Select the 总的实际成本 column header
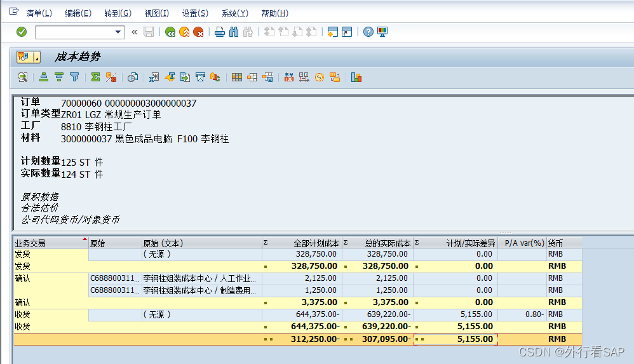This screenshot has width=634, height=364. point(377,243)
